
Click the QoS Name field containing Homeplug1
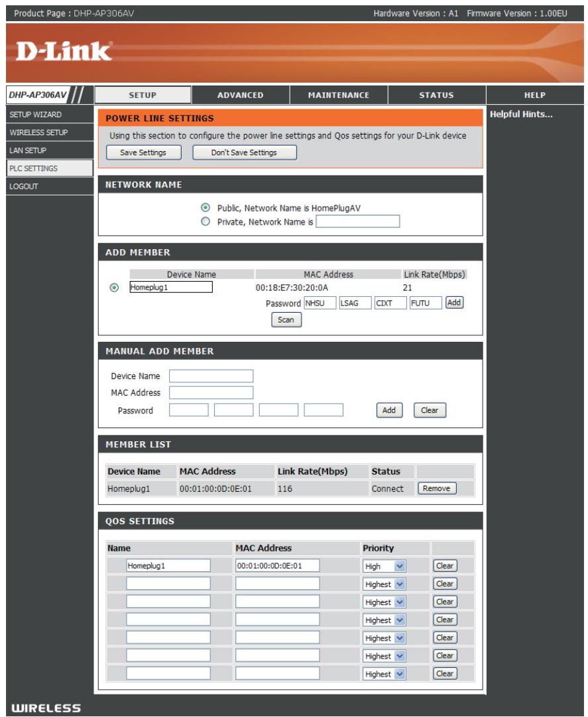point(168,566)
